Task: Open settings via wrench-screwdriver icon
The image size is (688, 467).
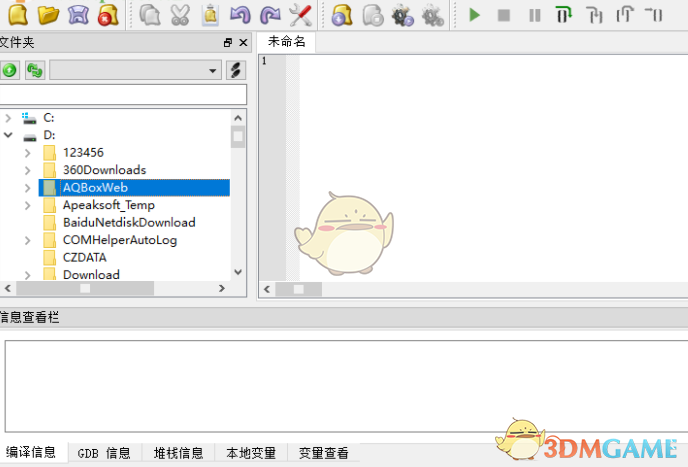Action: click(x=301, y=15)
